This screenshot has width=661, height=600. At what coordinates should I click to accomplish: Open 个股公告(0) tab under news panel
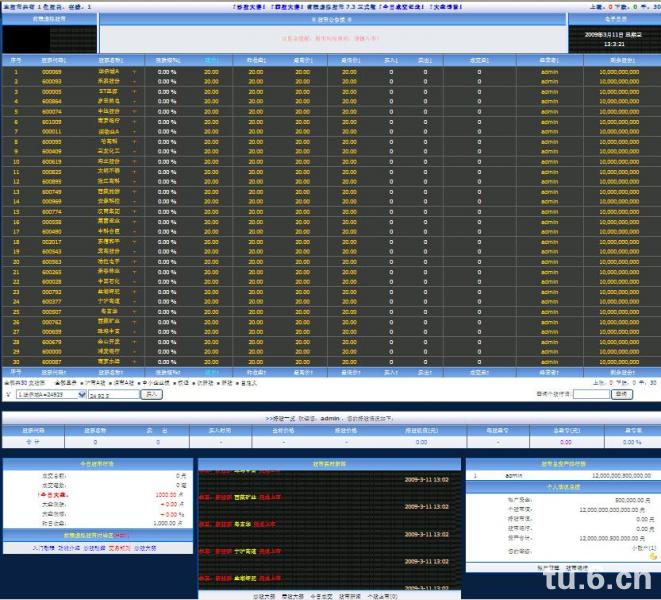coord(382,596)
